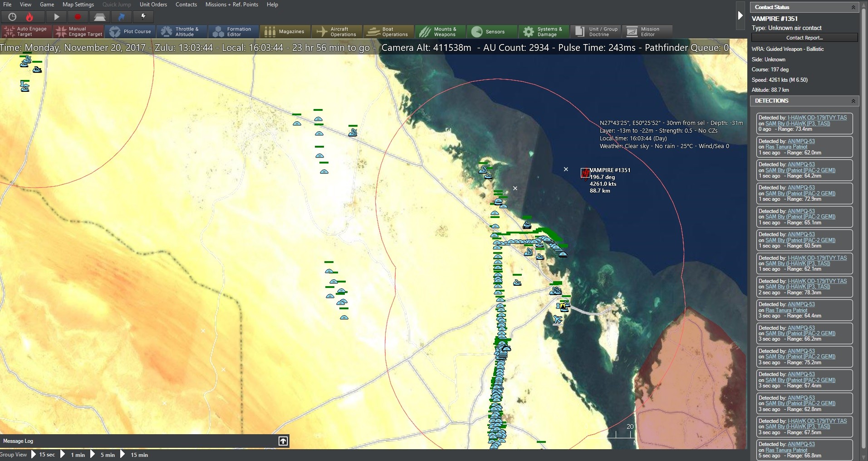
Task: Toggle time acceleration with the lightning icon
Action: coord(143,17)
